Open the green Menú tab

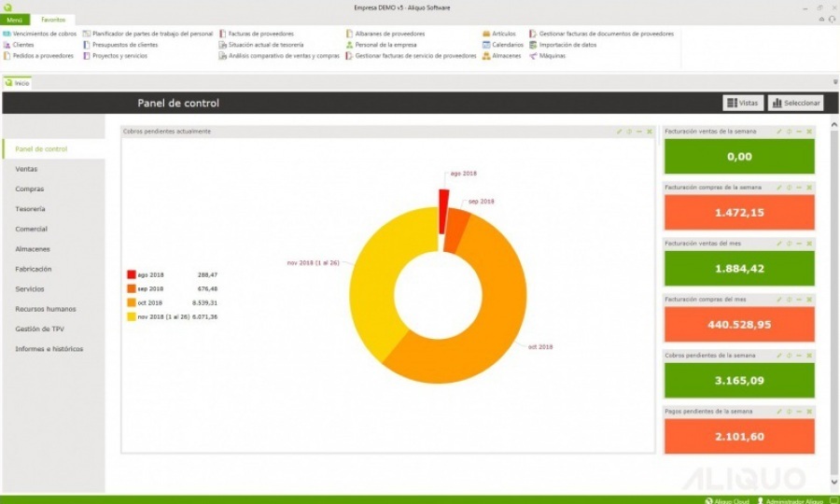(x=15, y=20)
